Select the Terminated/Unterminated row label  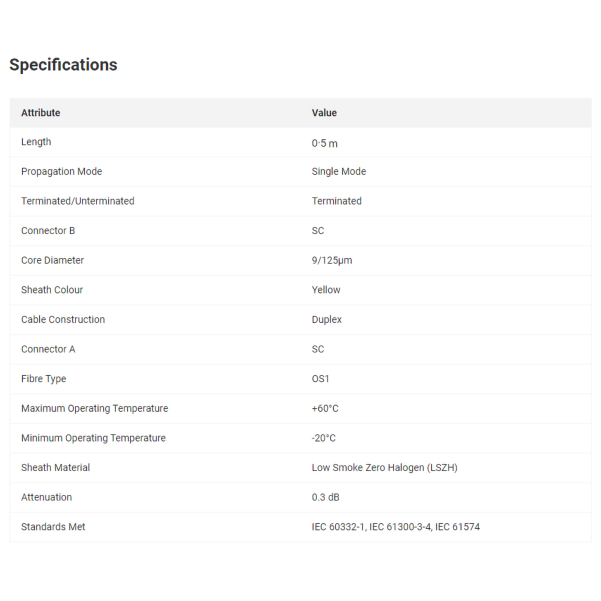[78, 201]
